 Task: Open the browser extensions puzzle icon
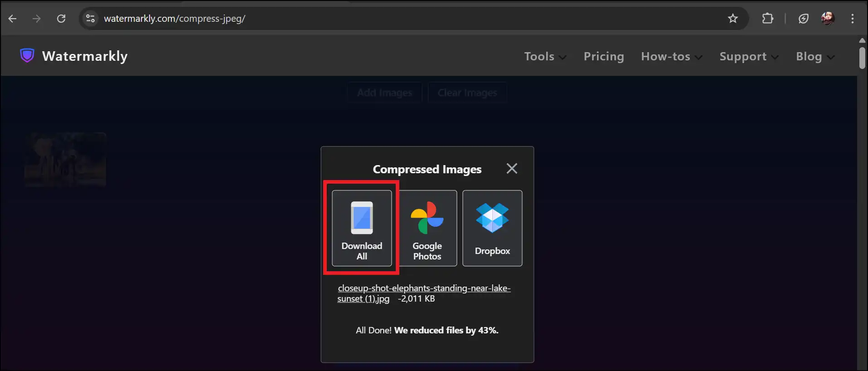(x=768, y=19)
